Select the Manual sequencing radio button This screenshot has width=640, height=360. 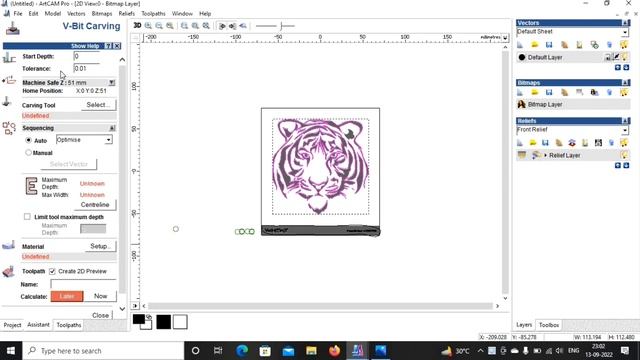[x=28, y=153]
